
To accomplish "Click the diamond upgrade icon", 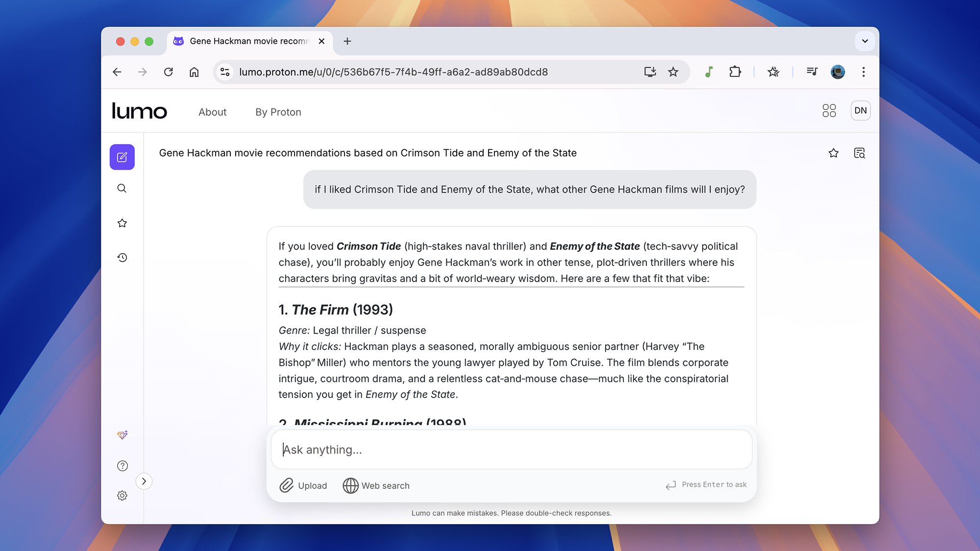I will pos(122,435).
